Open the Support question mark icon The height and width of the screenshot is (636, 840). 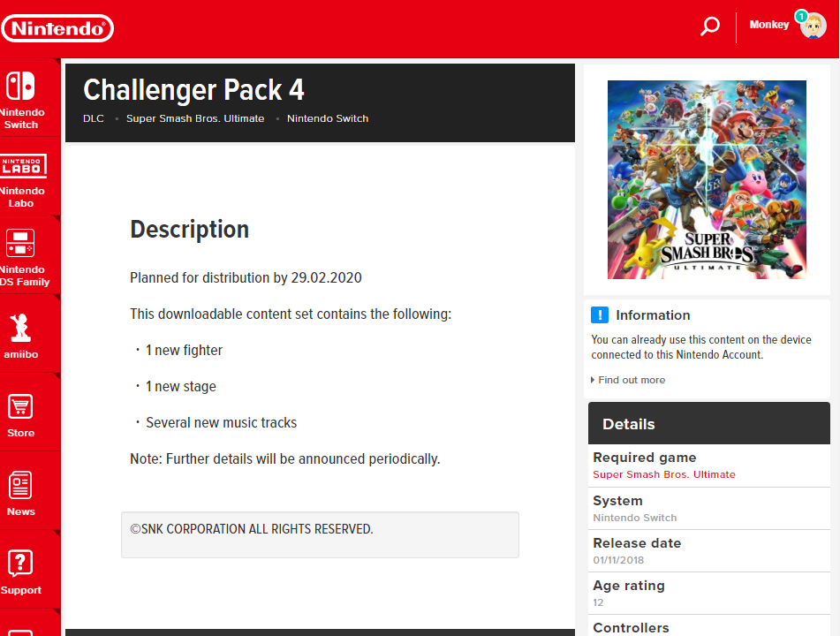click(20, 564)
